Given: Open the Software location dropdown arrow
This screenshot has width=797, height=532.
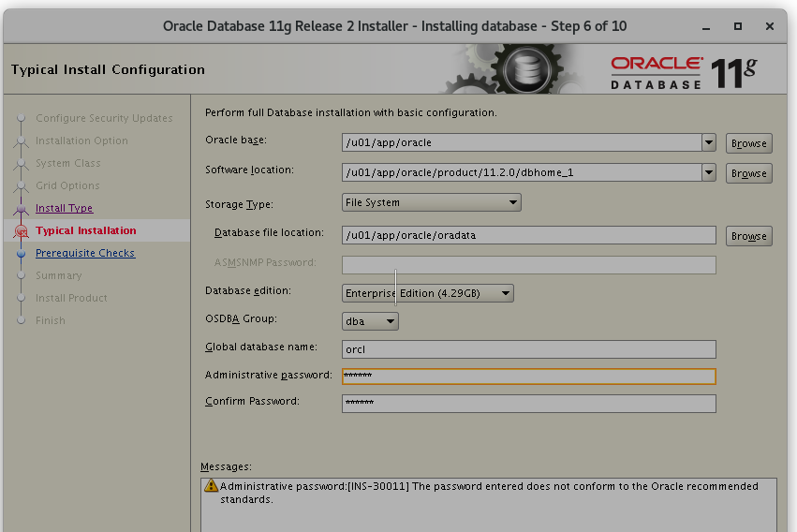Looking at the screenshot, I should [x=709, y=172].
